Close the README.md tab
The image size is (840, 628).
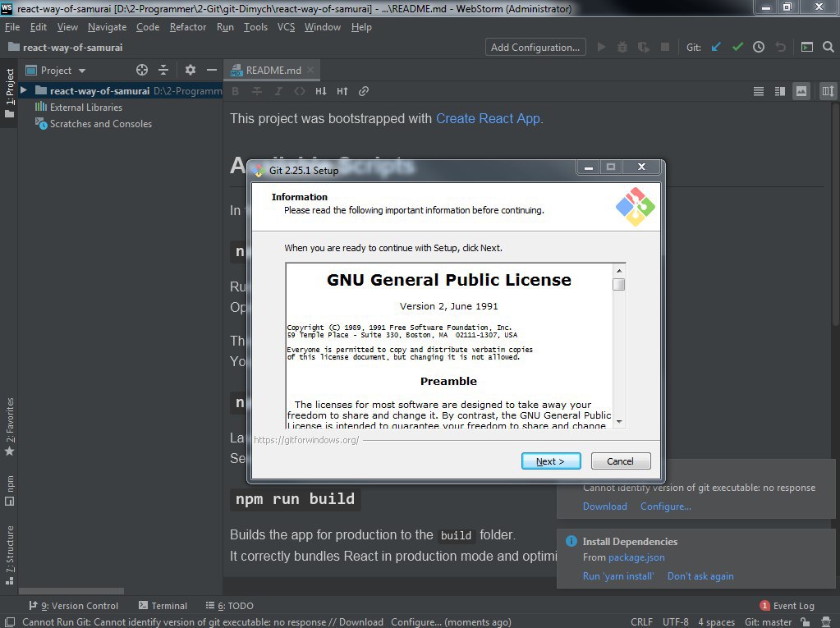(x=310, y=70)
